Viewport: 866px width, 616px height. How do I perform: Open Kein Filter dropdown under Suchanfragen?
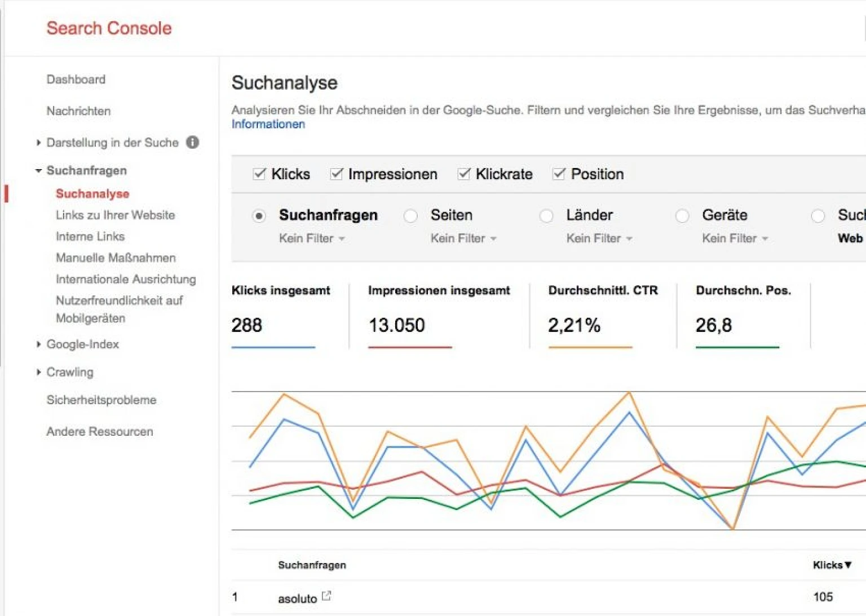(312, 238)
